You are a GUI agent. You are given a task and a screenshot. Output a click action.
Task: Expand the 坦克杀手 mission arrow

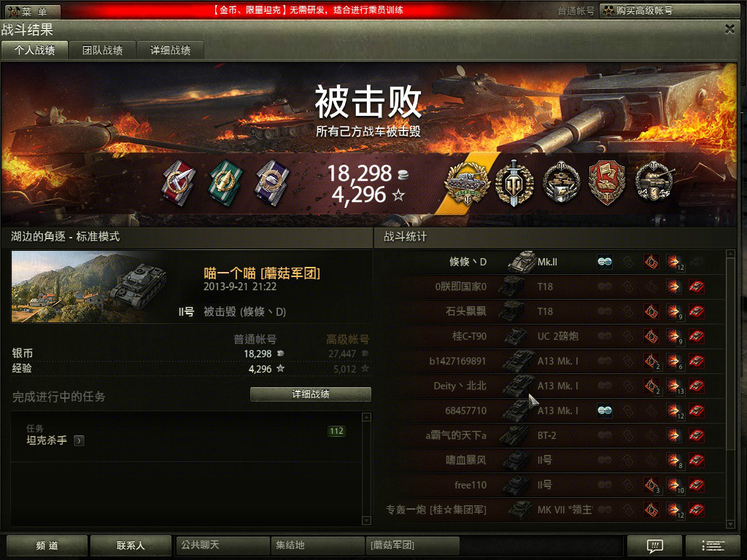[x=79, y=441]
